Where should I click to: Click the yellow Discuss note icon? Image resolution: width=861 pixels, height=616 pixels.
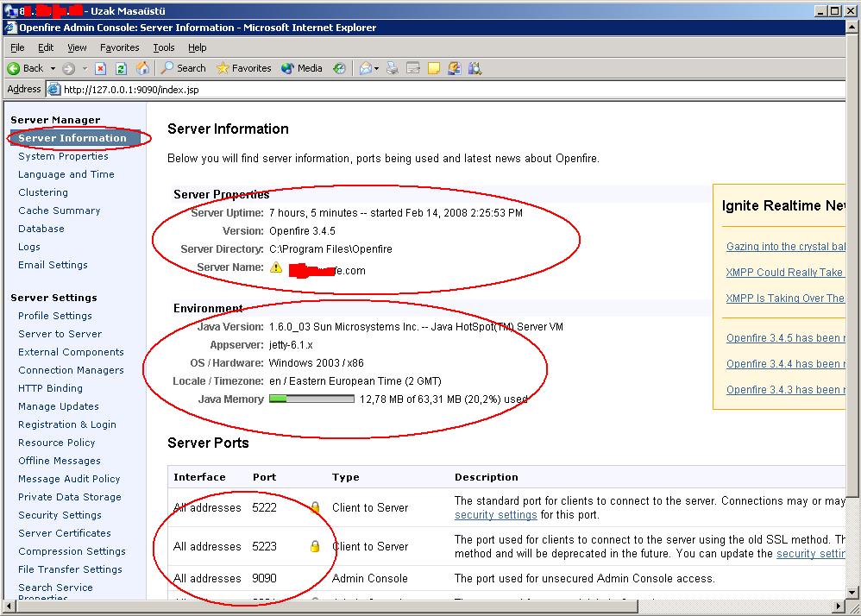coord(434,68)
